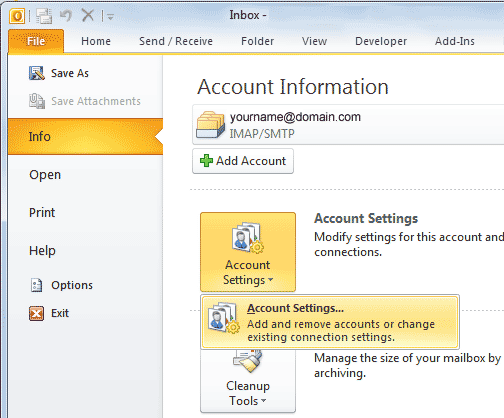Go to the Developer ribbon tab

[x=381, y=41]
